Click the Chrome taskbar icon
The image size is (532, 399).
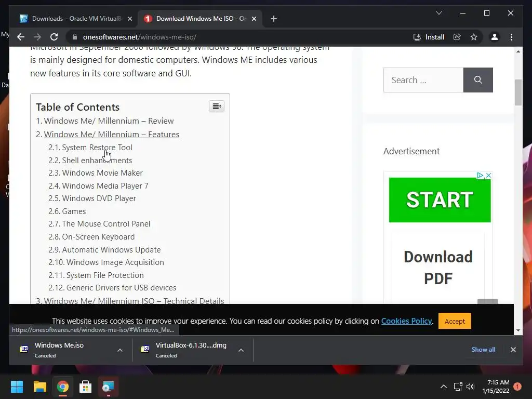pyautogui.click(x=62, y=387)
